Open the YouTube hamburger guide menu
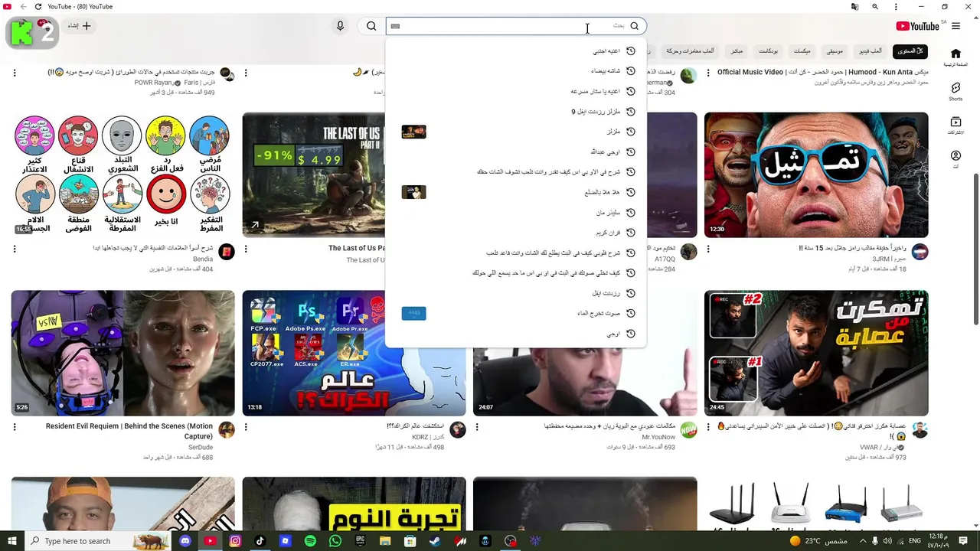 point(955,26)
